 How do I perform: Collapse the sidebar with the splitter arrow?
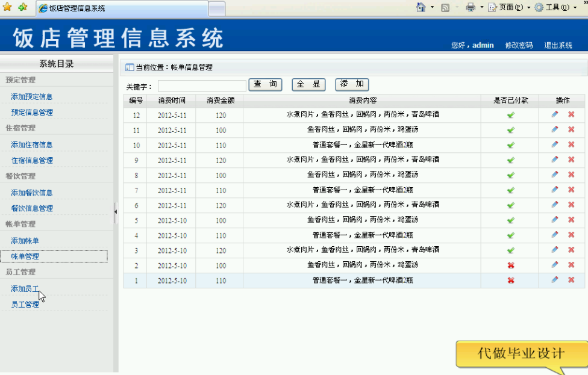[x=116, y=212]
